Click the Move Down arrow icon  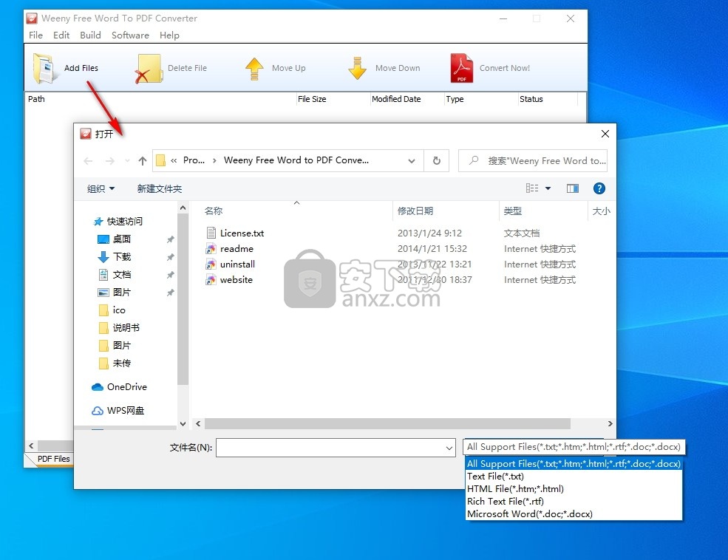tap(357, 68)
